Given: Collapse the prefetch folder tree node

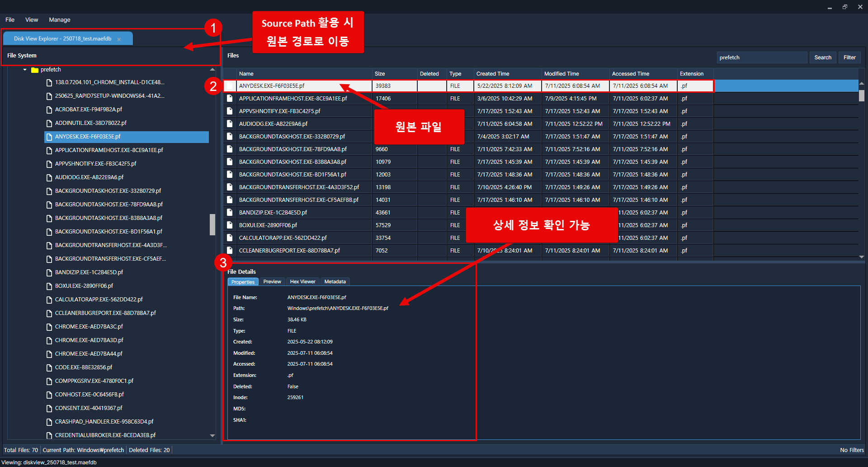Looking at the screenshot, I should tap(25, 70).
